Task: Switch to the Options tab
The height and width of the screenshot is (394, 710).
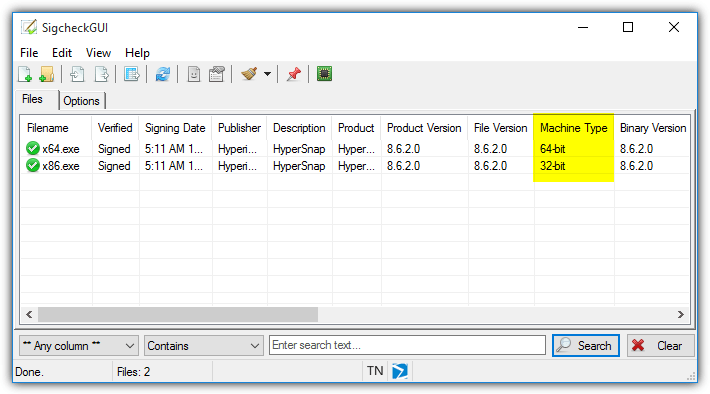Action: (x=82, y=101)
